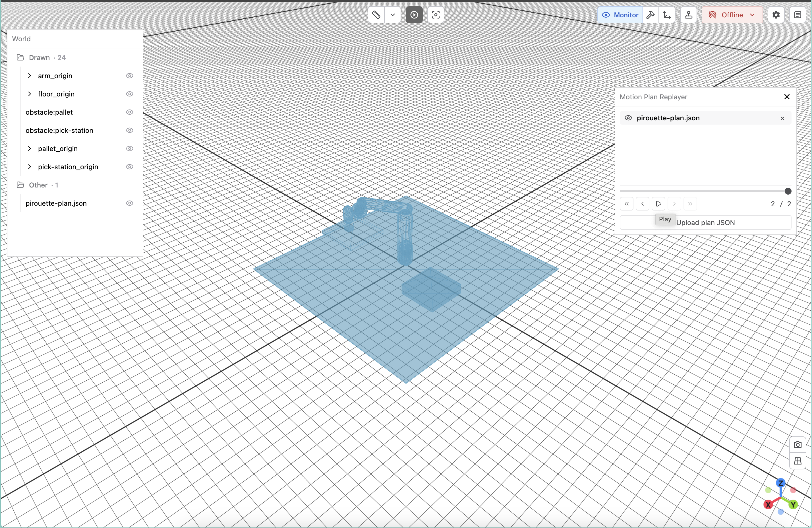
Task: Remove pirouette-plan.json from the Replayer list
Action: coord(783,118)
